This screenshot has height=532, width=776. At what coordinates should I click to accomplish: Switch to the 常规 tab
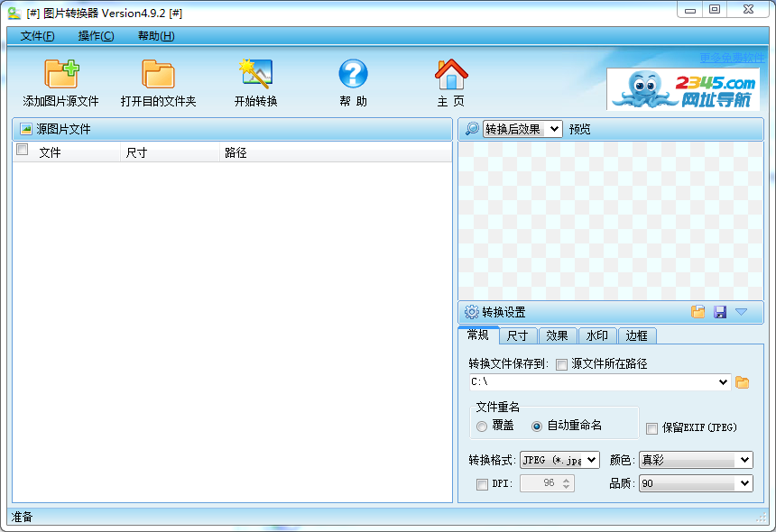(x=478, y=335)
